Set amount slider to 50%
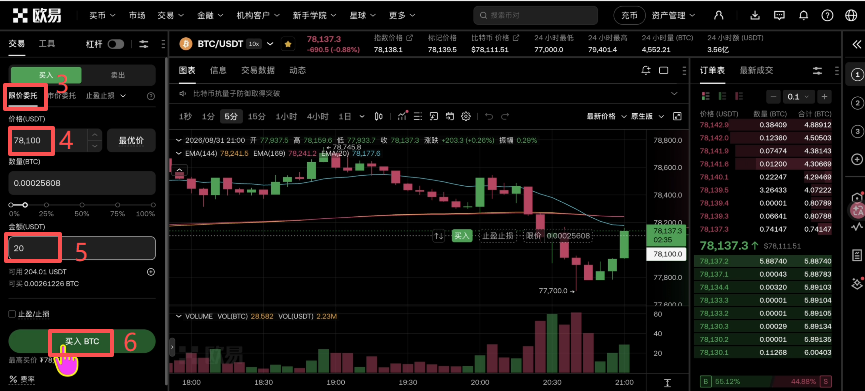The image size is (865, 391). (x=82, y=205)
